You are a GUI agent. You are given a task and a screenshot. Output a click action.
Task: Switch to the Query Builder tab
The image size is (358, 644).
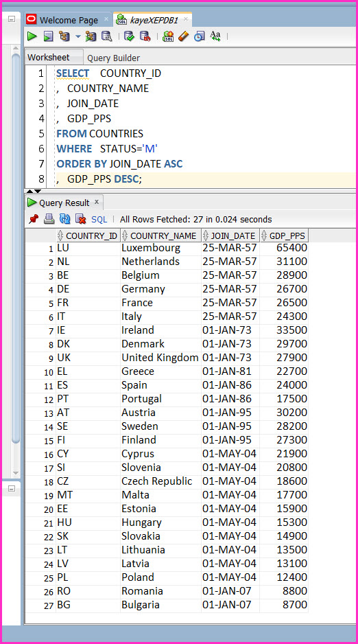point(114,58)
